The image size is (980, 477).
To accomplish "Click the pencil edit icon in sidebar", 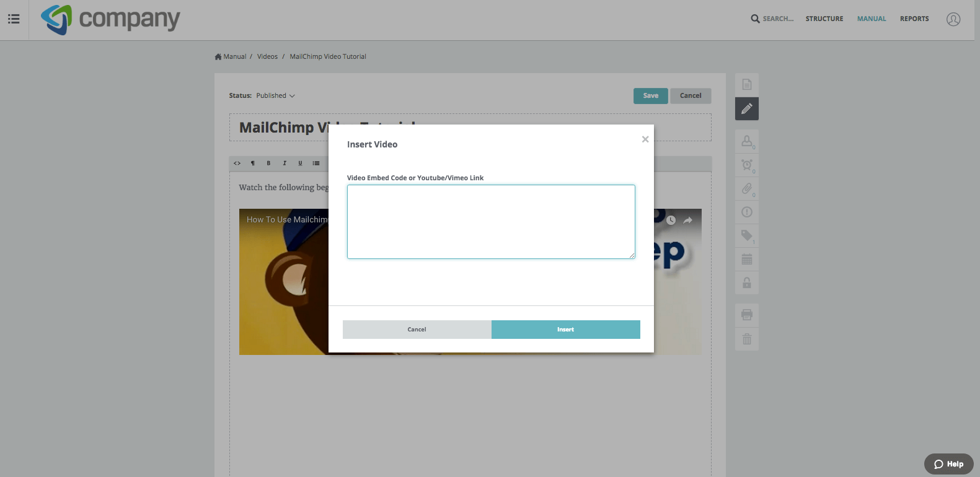I will (747, 108).
